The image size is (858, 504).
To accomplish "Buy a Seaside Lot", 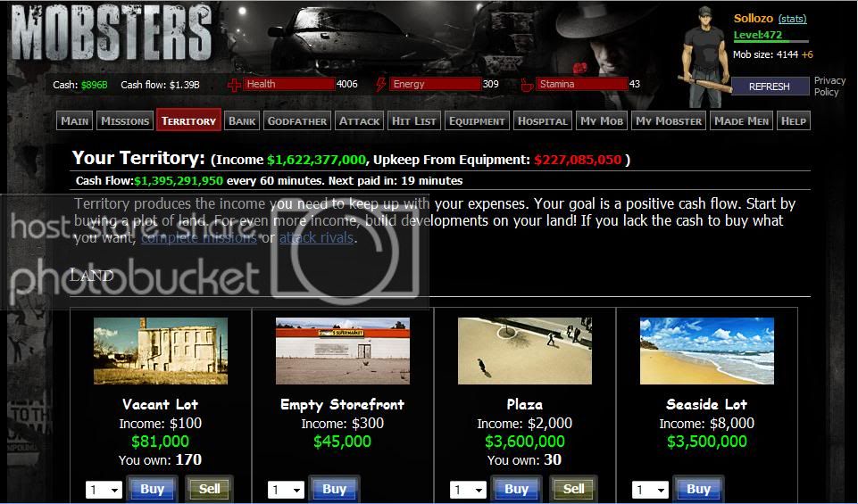I will [699, 489].
